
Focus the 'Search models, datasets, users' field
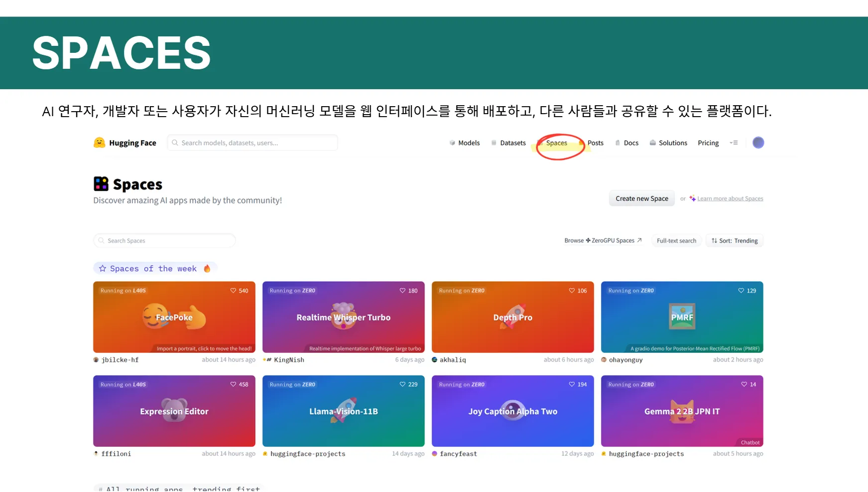click(252, 143)
